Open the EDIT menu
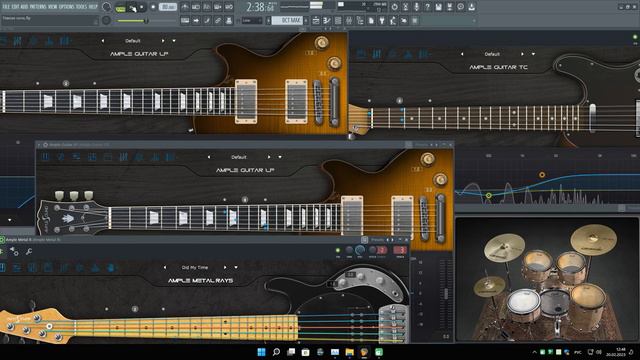The width and height of the screenshot is (640, 360). click(16, 7)
